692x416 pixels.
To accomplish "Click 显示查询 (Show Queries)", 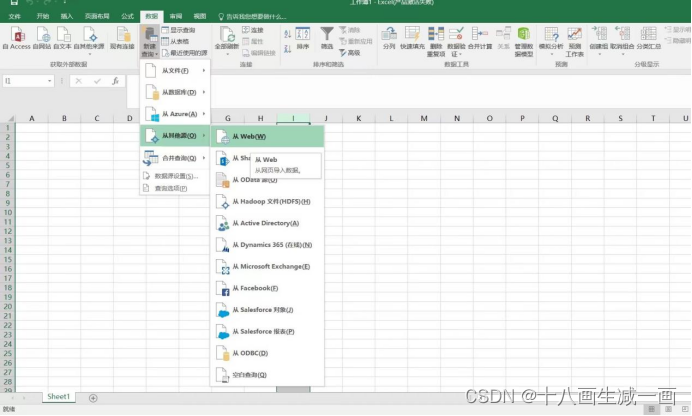I will [x=178, y=30].
